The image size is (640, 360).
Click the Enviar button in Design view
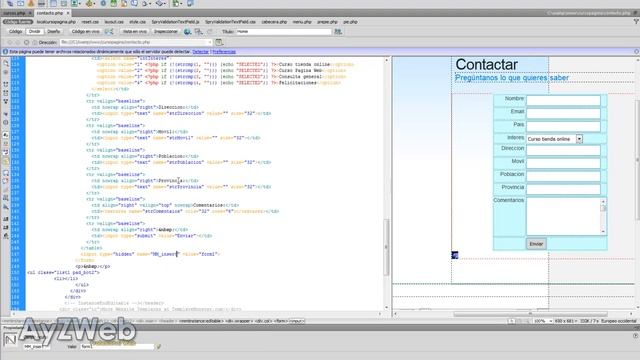(x=536, y=244)
